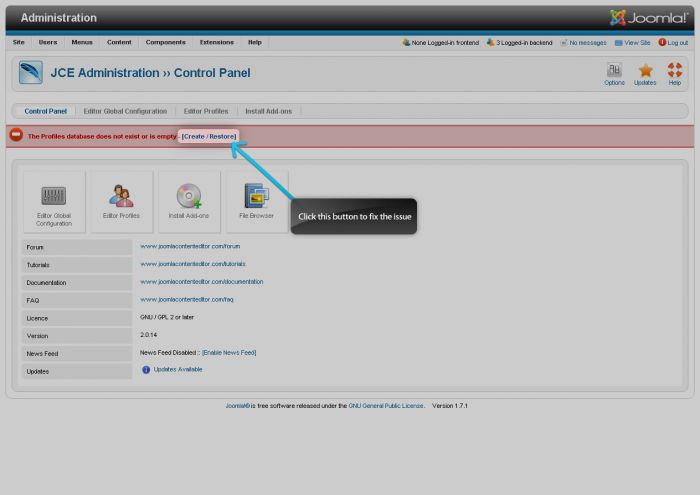This screenshot has width=700, height=495.
Task: Click the Licence row label
Action: (37, 318)
